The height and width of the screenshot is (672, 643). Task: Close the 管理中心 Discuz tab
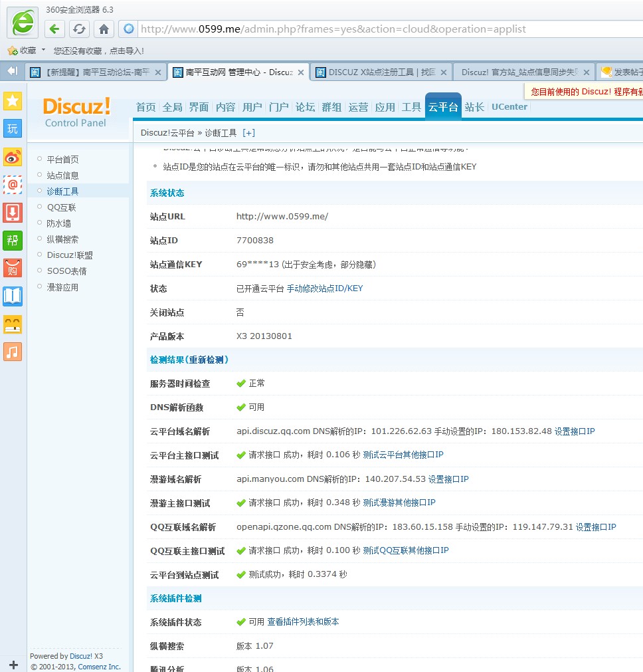301,72
